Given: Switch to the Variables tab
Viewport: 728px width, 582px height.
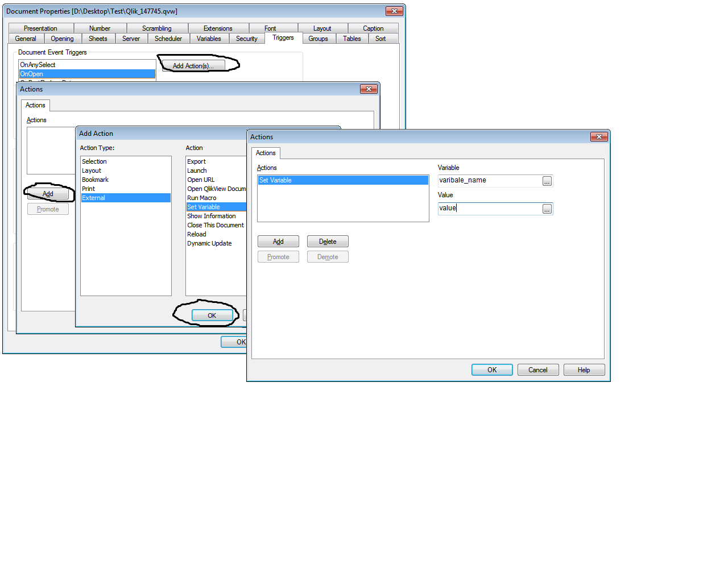Looking at the screenshot, I should click(209, 39).
